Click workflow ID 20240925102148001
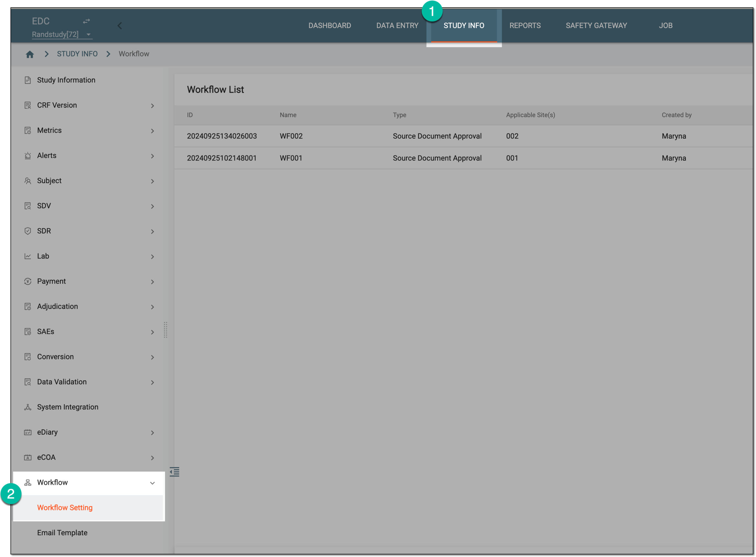Image resolution: width=756 pixels, height=557 pixels. (222, 158)
